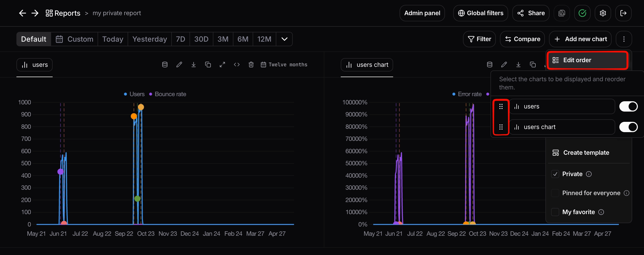
Task: Uncheck the Private checkbox
Action: click(555, 174)
